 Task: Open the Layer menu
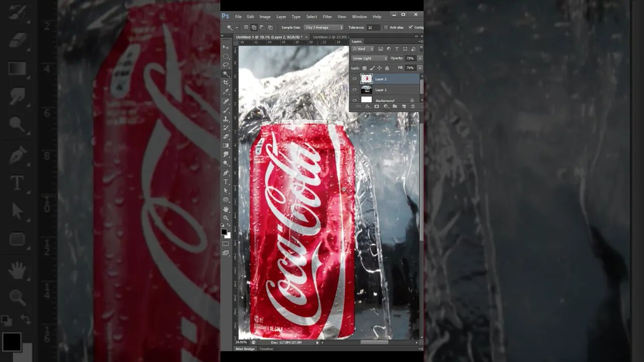tap(281, 17)
